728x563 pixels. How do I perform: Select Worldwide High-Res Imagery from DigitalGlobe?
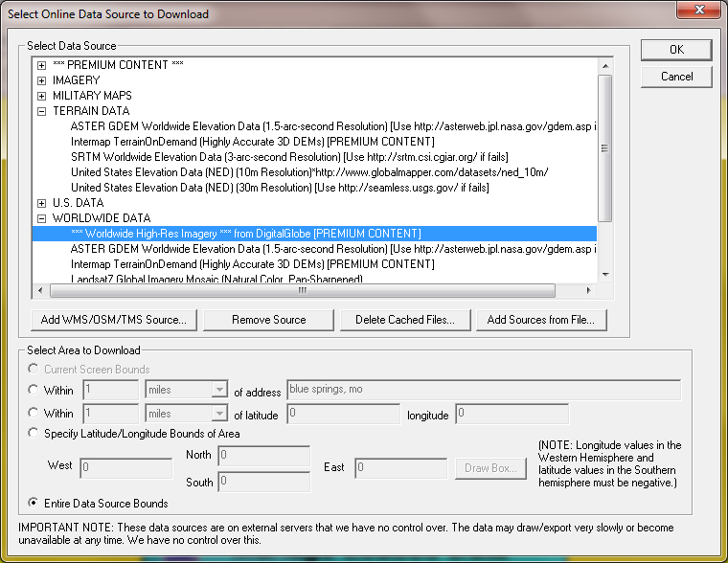(245, 234)
